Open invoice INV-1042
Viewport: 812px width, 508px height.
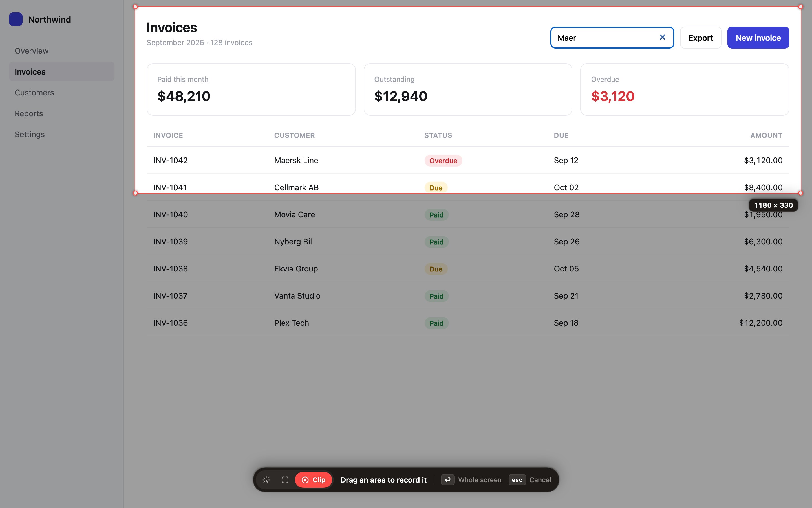point(171,160)
